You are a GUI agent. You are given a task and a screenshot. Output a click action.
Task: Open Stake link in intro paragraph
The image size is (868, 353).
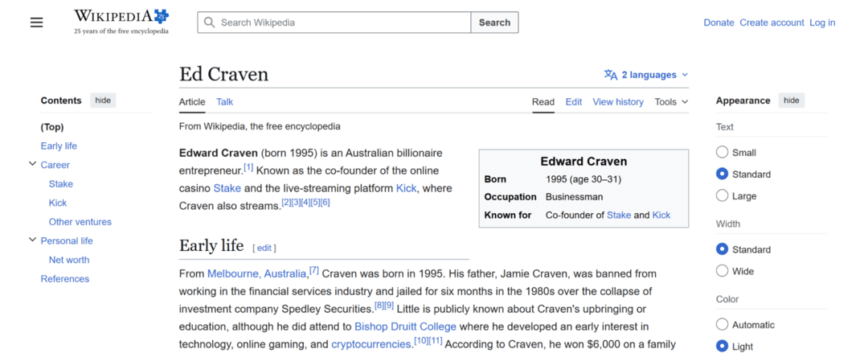[227, 188]
